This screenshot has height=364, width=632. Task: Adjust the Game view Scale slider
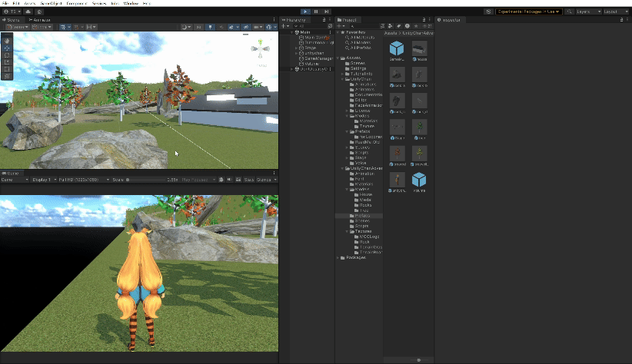tap(146, 180)
